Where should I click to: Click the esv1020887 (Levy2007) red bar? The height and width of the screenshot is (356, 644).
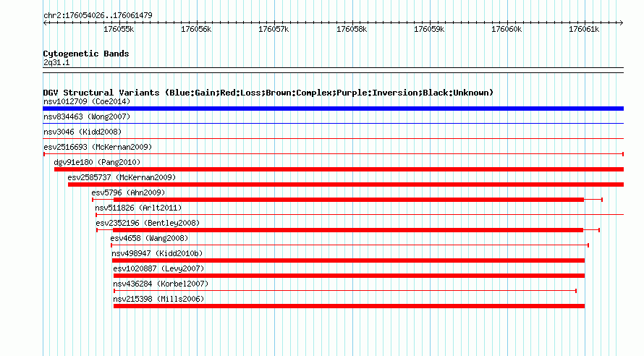(349, 276)
